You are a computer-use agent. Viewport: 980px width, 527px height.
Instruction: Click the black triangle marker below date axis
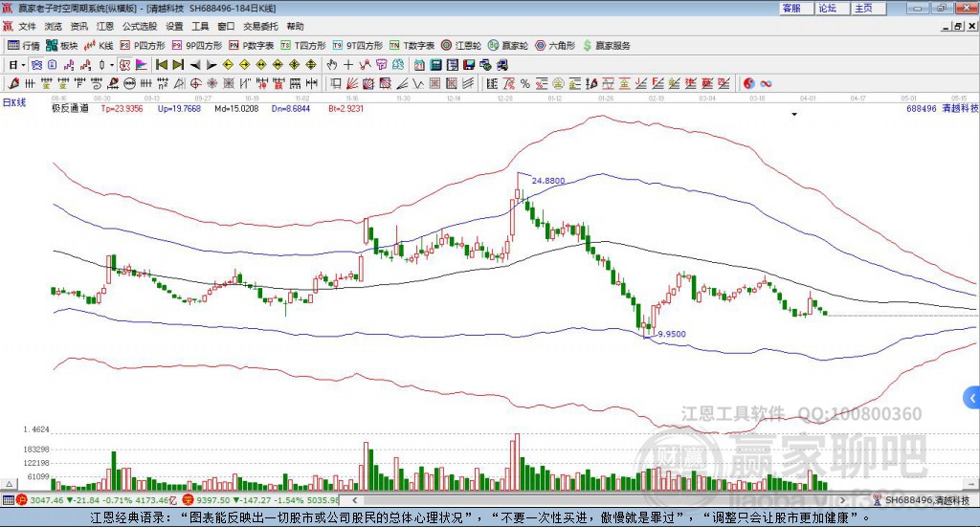(794, 114)
